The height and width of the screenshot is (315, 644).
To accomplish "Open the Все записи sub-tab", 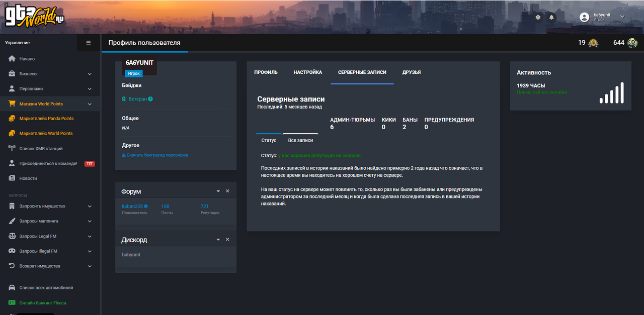I will point(300,140).
